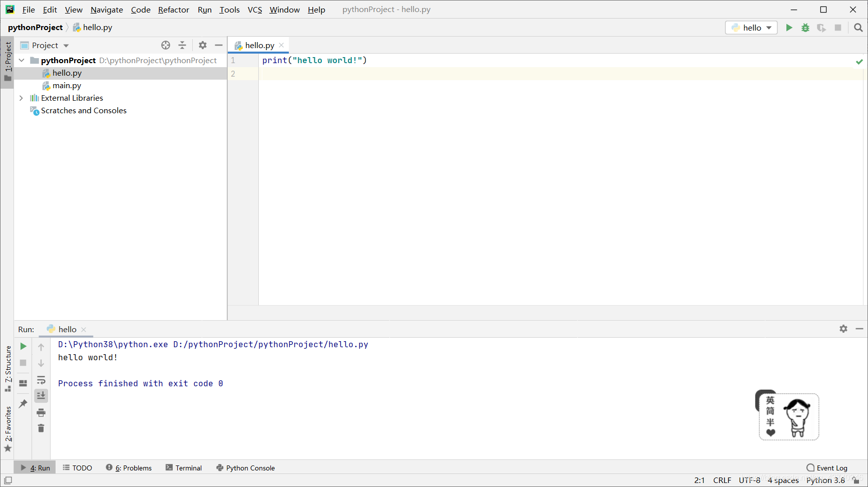Select the hello tab in the Run panel
Image resolution: width=868 pixels, height=487 pixels.
67,329
